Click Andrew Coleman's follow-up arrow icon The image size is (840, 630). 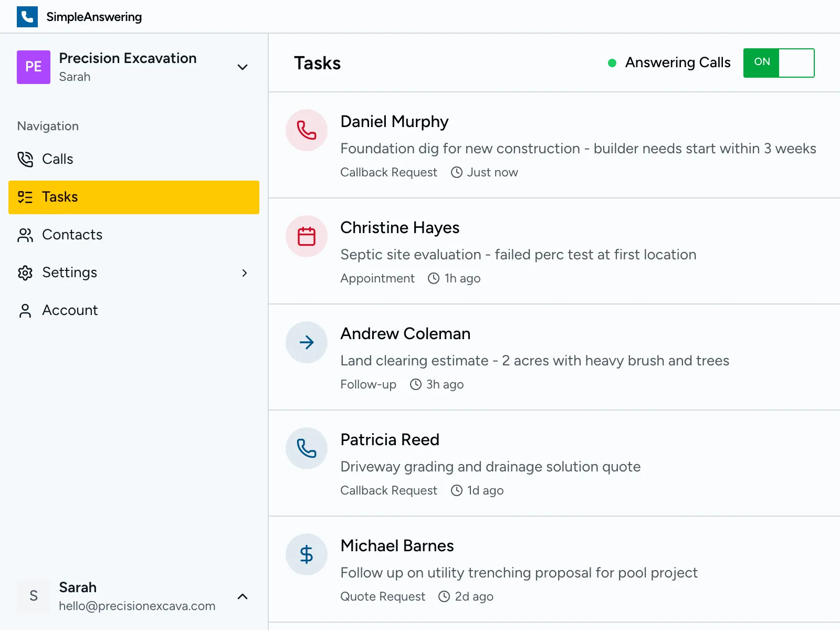[x=306, y=342]
